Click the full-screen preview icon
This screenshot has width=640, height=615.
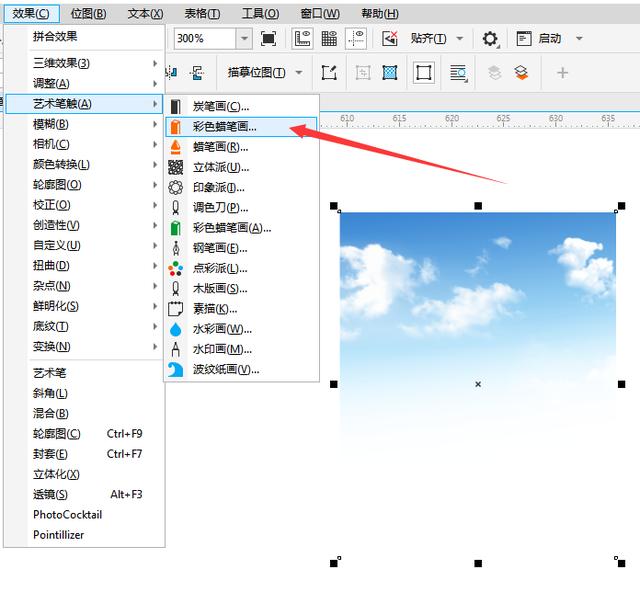pos(268,39)
